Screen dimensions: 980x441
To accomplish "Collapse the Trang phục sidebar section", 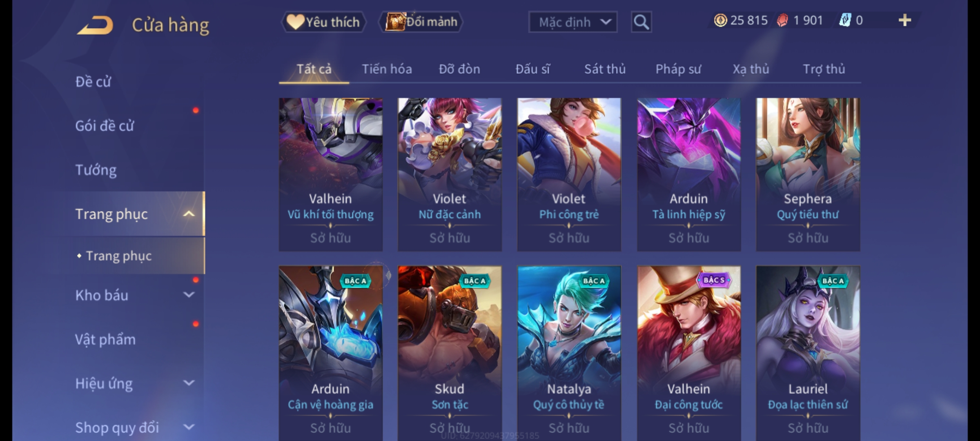I will (189, 214).
